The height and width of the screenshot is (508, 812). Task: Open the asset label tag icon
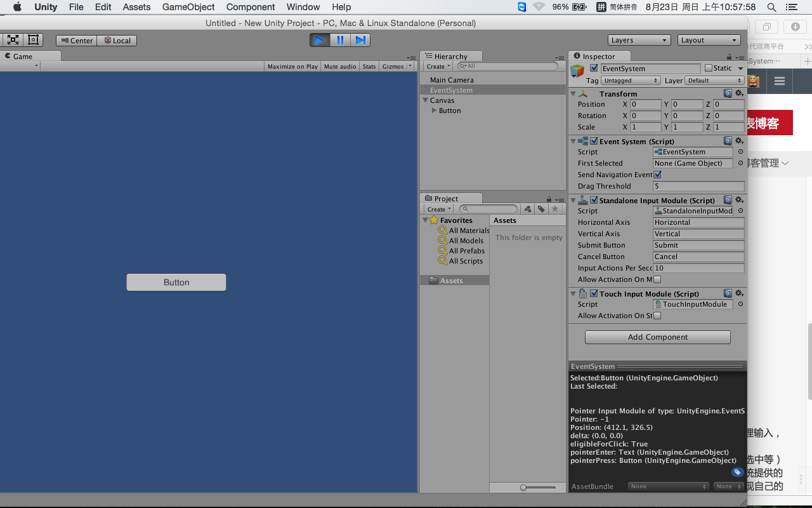coord(737,472)
